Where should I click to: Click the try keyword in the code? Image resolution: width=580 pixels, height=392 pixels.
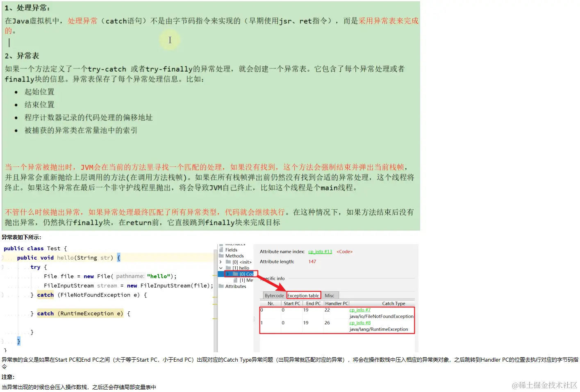[35, 267]
